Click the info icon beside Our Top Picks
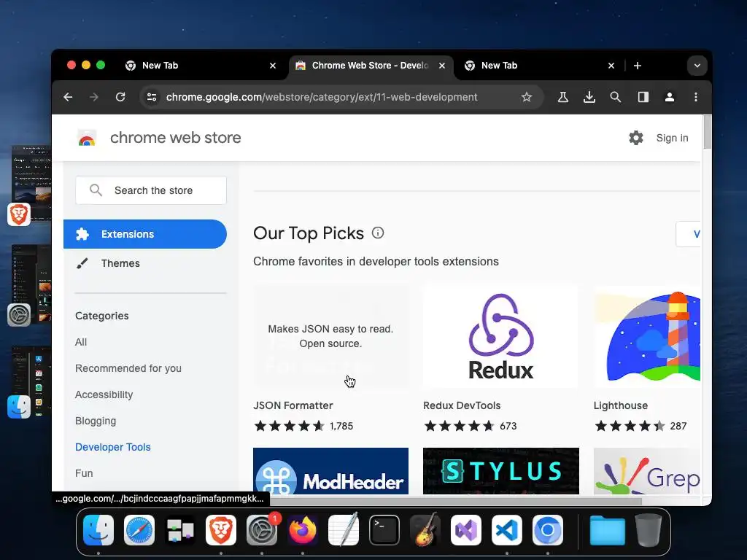The image size is (747, 560). click(378, 233)
